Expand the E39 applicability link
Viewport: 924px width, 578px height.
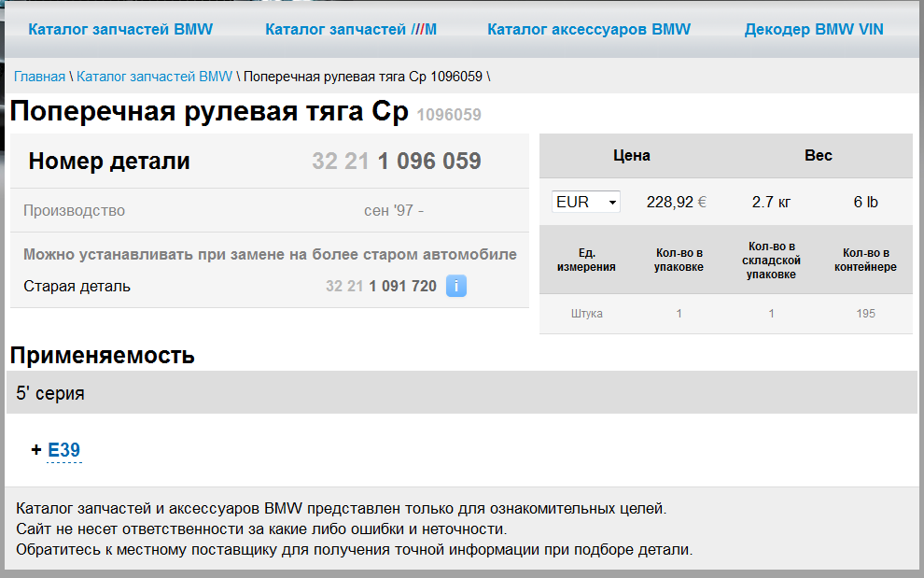(x=63, y=450)
